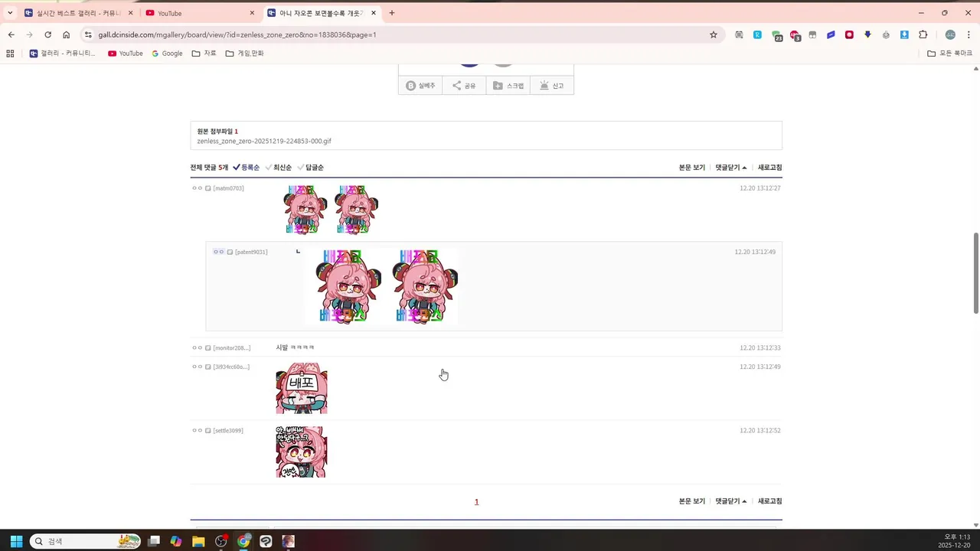Open the profile of commenter monitor288
980x551 pixels.
tap(232, 348)
